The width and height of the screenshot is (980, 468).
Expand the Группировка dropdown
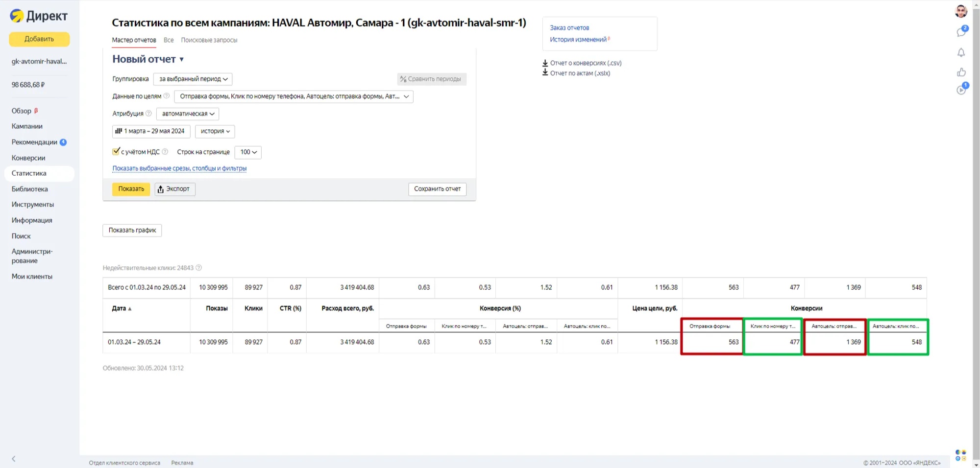[x=193, y=79]
